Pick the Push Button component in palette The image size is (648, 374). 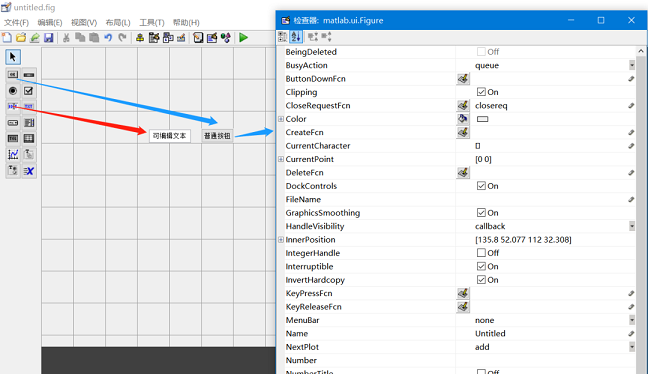coord(13,75)
